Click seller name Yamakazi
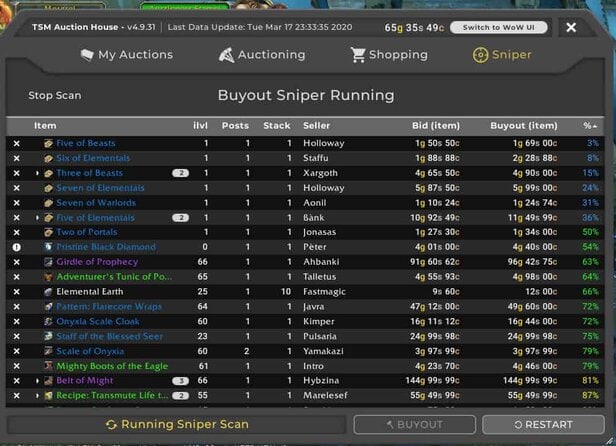 click(x=323, y=351)
